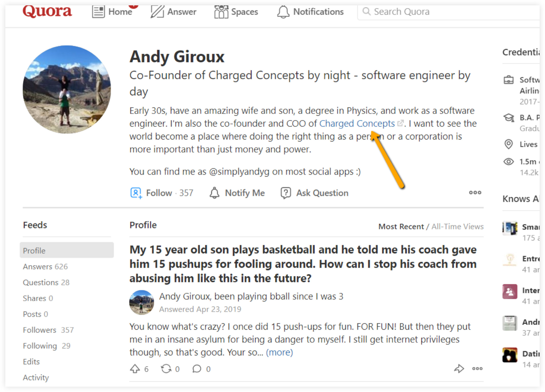The image size is (545, 392).
Task: Open the answer's more-options ellipsis
Action: point(477,368)
